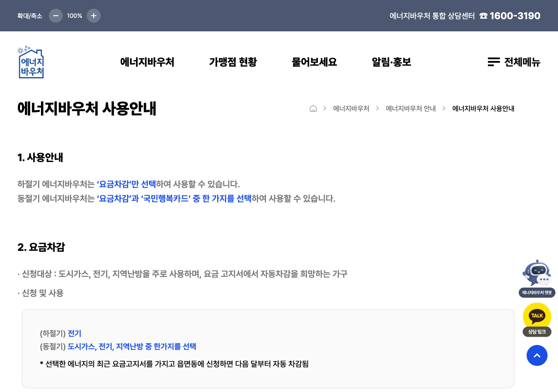Click the 100% zoom level value

pyautogui.click(x=75, y=16)
